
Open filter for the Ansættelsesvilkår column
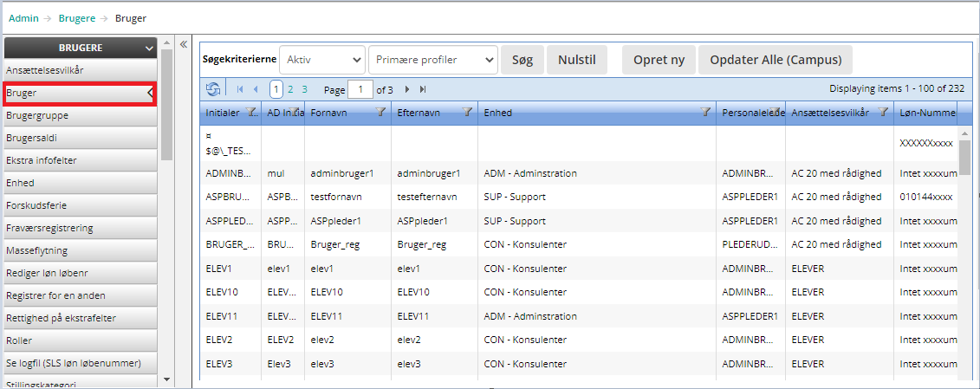click(883, 113)
